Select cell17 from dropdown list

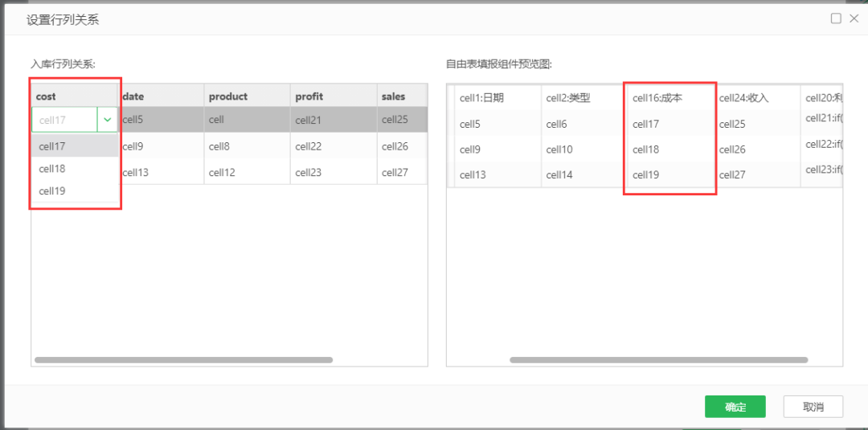[x=75, y=146]
